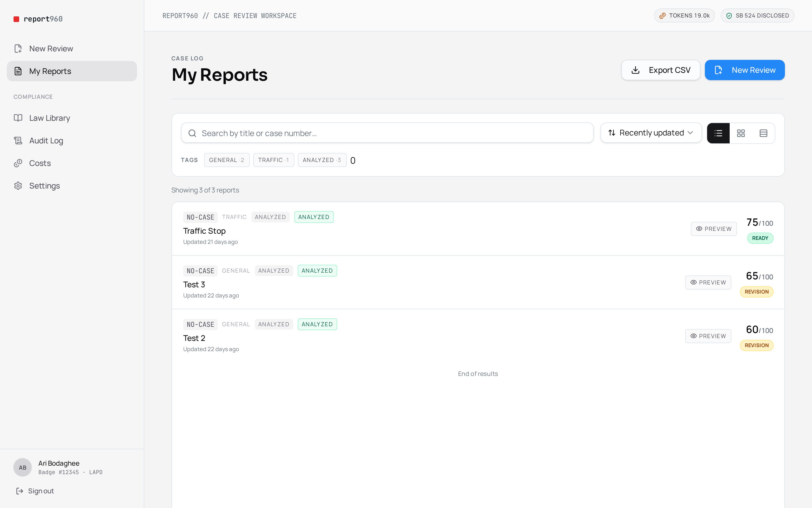
Task: Click the Audit Log scroll icon
Action: 18,141
